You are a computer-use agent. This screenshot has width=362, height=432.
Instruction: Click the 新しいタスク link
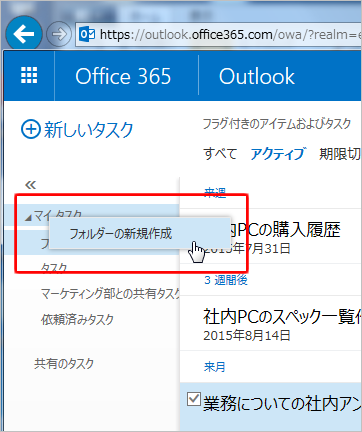tap(89, 129)
